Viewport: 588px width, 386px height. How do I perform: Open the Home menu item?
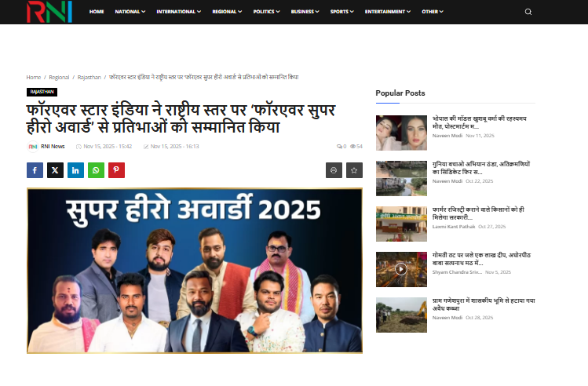[97, 12]
